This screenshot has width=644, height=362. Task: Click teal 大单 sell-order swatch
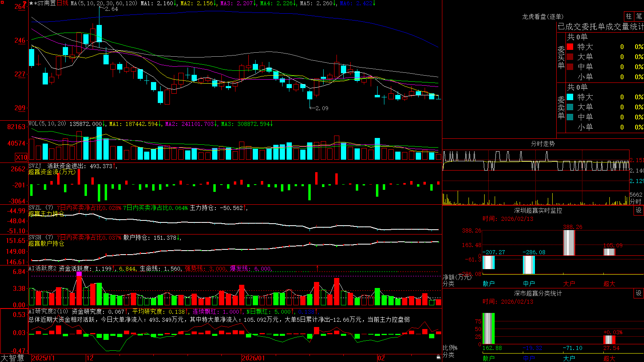click(570, 107)
